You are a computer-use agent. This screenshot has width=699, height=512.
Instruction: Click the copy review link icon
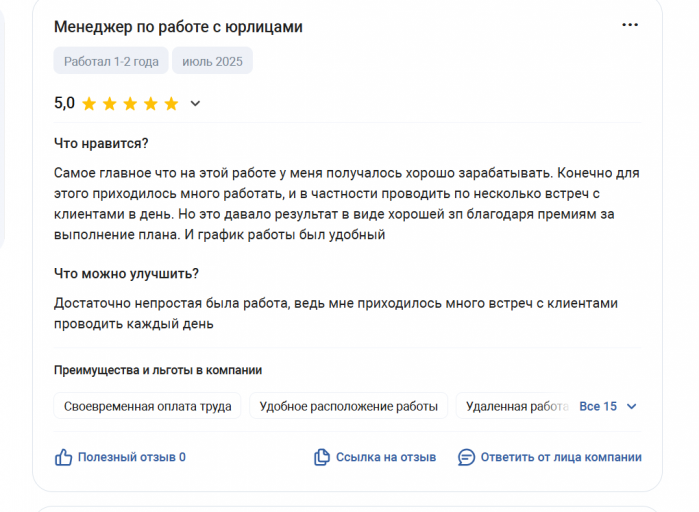pos(322,457)
